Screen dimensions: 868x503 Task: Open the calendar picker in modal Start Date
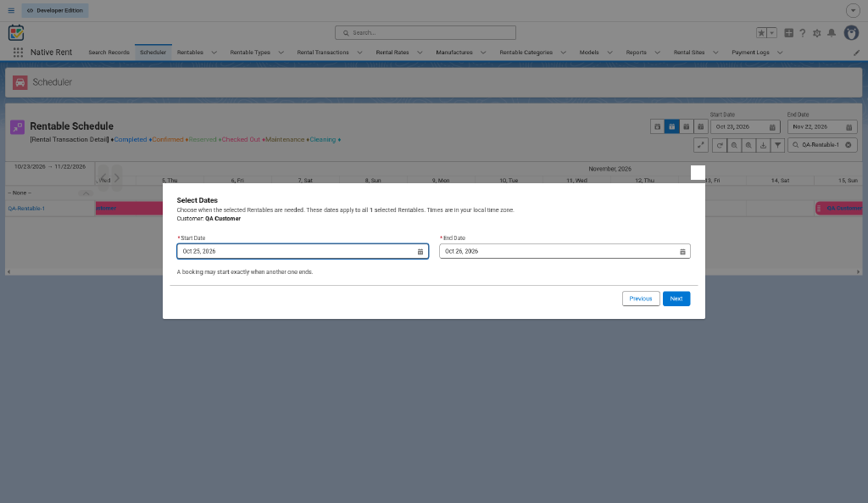pyautogui.click(x=420, y=251)
